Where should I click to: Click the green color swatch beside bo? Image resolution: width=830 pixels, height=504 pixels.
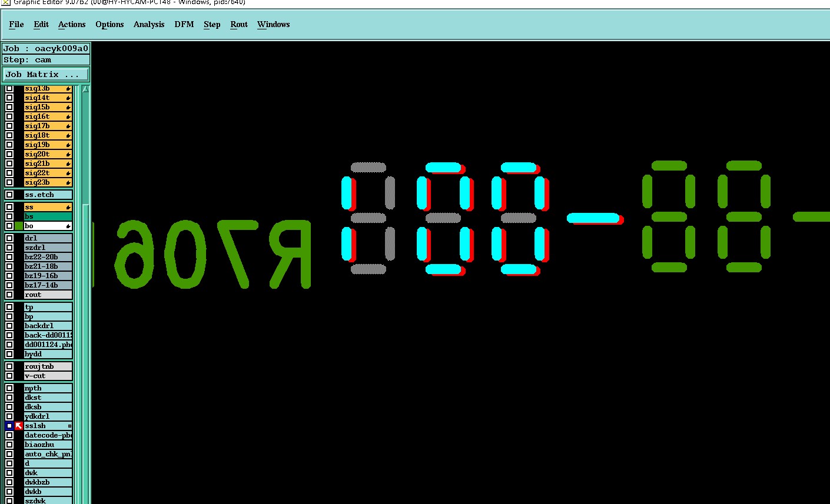tap(19, 226)
